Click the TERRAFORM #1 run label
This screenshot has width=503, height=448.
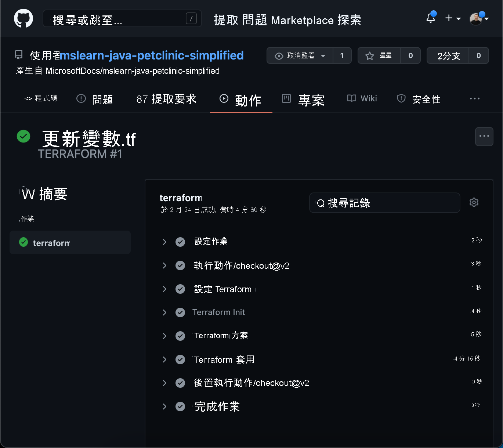(80, 154)
